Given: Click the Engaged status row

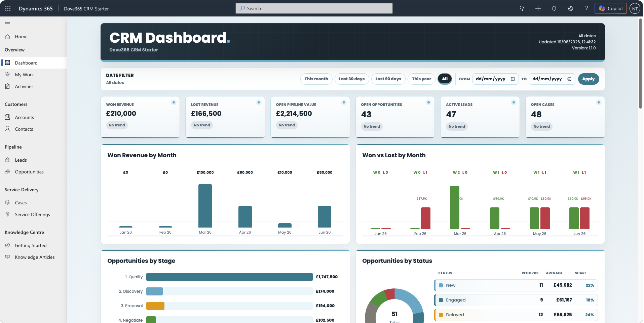Looking at the screenshot, I should tap(516, 300).
